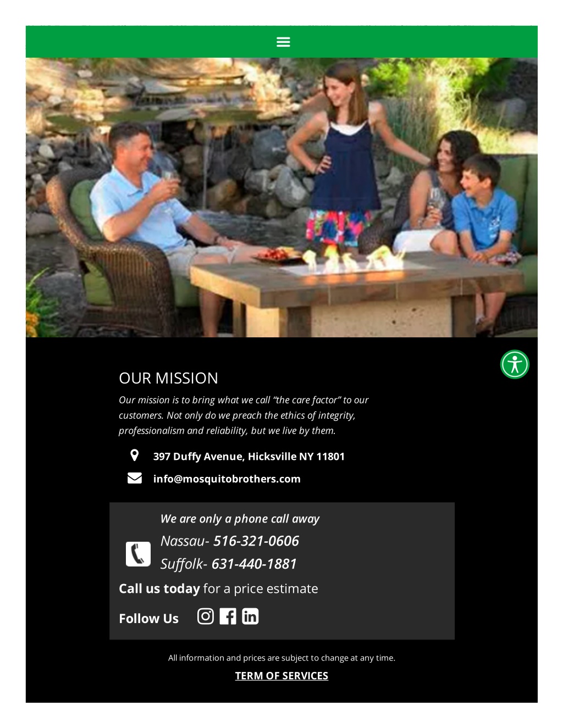Viewport: 563px width, 728px height.
Task: Click the OUR MISSION heading
Action: click(x=169, y=378)
